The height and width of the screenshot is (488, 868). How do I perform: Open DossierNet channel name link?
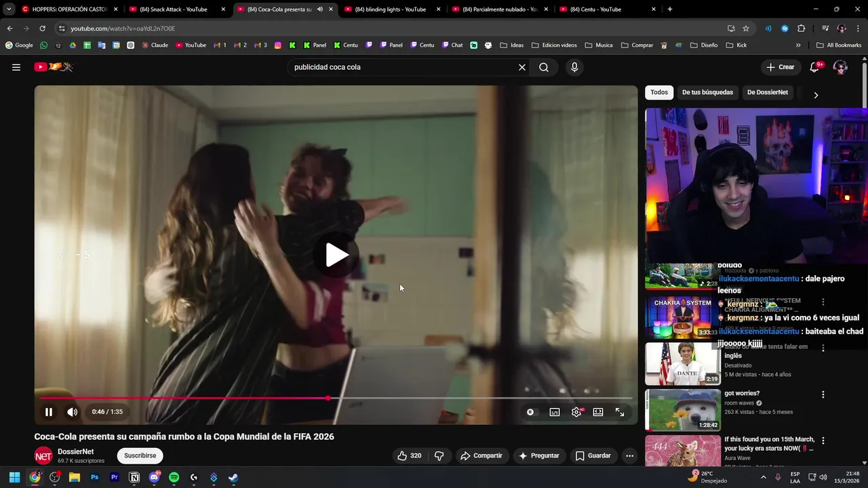76,451
